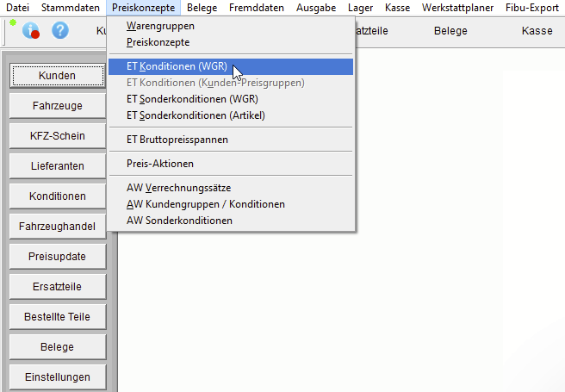This screenshot has height=392, width=565.
Task: Click the Konditionen sidebar button
Action: pos(58,196)
